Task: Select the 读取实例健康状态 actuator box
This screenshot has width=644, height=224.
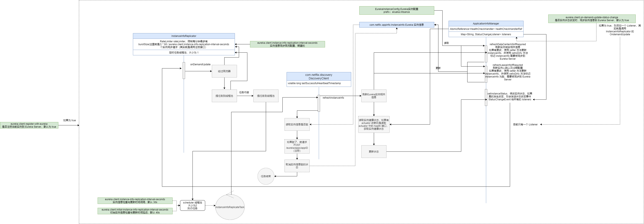Action: pos(374,124)
